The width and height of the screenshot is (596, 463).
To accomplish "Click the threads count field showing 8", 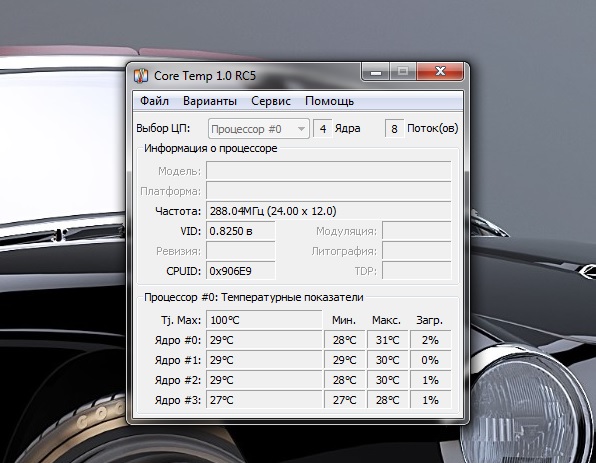I will (394, 129).
